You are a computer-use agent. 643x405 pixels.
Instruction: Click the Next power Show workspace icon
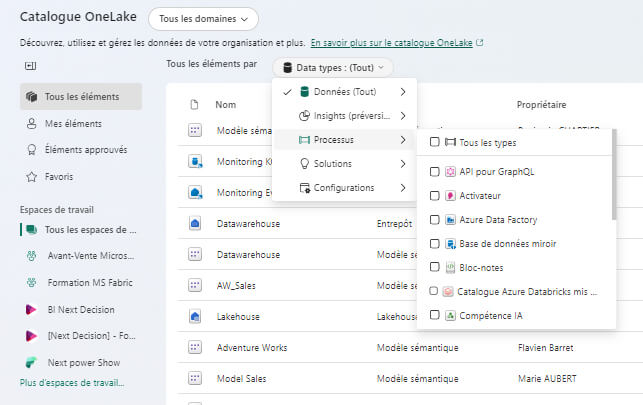31,363
